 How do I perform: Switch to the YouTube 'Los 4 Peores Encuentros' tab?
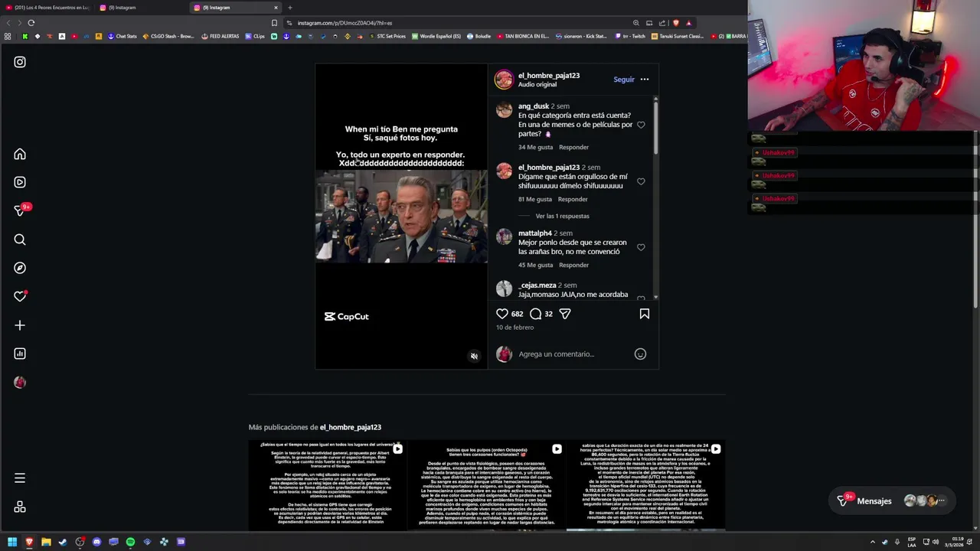[x=47, y=8]
